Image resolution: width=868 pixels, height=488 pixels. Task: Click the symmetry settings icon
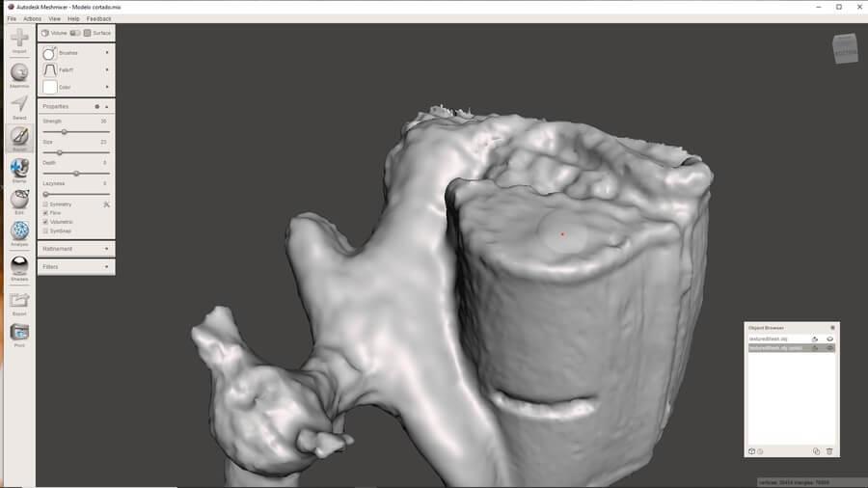106,204
